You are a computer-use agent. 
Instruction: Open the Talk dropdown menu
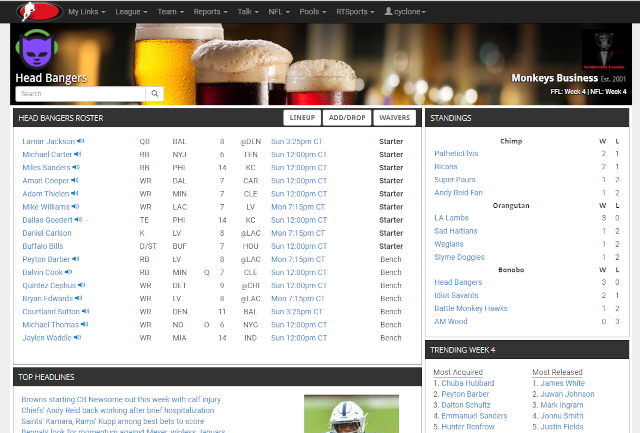pyautogui.click(x=248, y=12)
